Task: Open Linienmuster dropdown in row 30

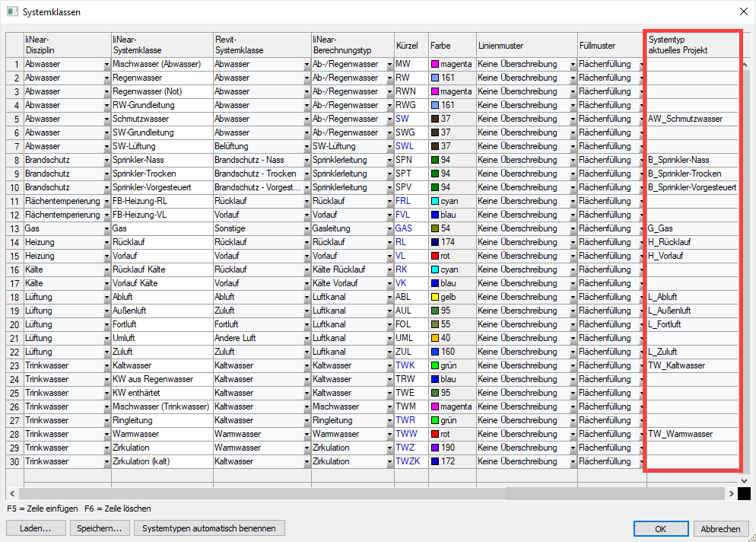Action: 573,462
